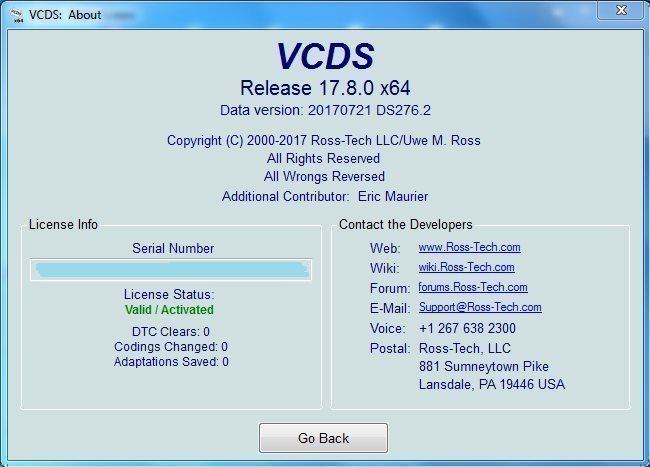The height and width of the screenshot is (467, 650).
Task: Click the 'Codings Changed: 0' entry
Action: tap(171, 346)
